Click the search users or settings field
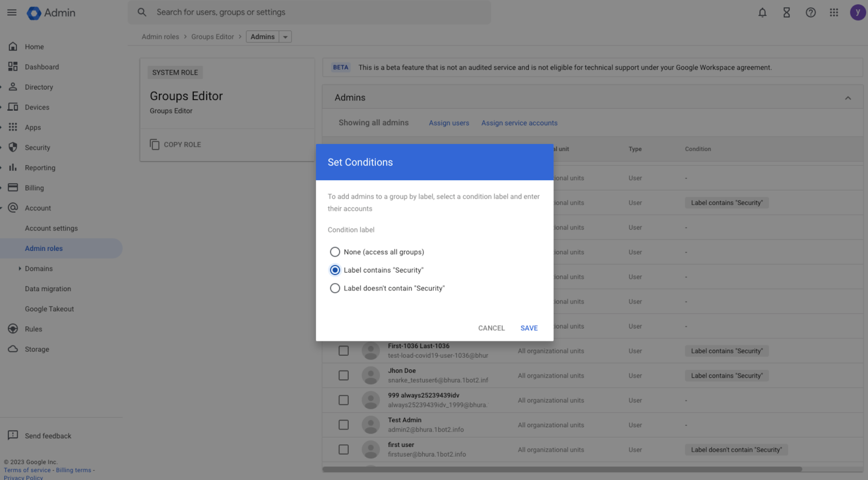The height and width of the screenshot is (480, 868). click(x=309, y=12)
